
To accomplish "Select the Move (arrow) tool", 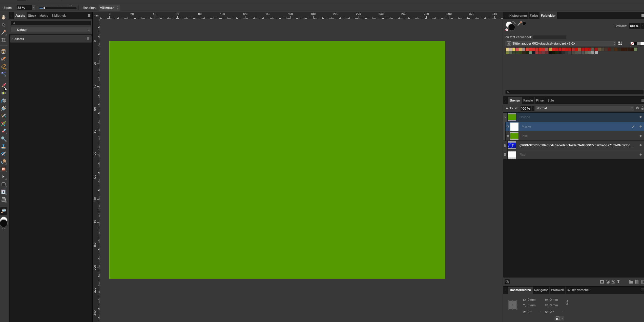I will (x=4, y=25).
